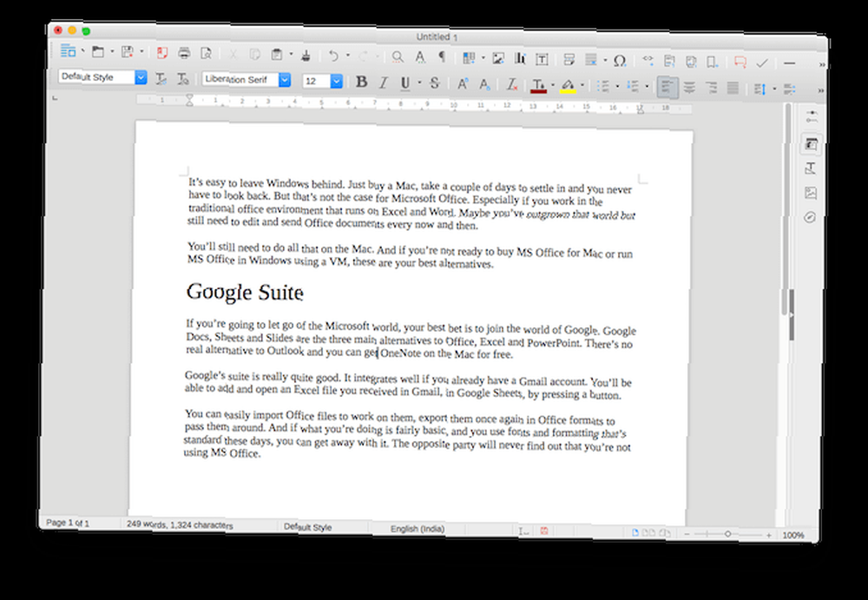Export the document directly as PDF

coord(161,53)
